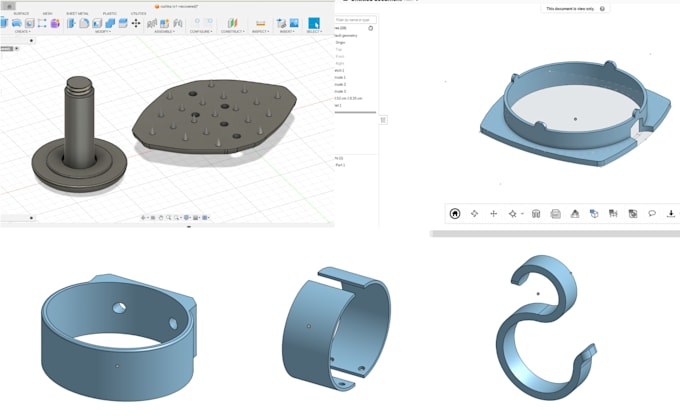Expand the SELECT dropdown menu
The height and width of the screenshot is (420, 680).
tap(314, 32)
